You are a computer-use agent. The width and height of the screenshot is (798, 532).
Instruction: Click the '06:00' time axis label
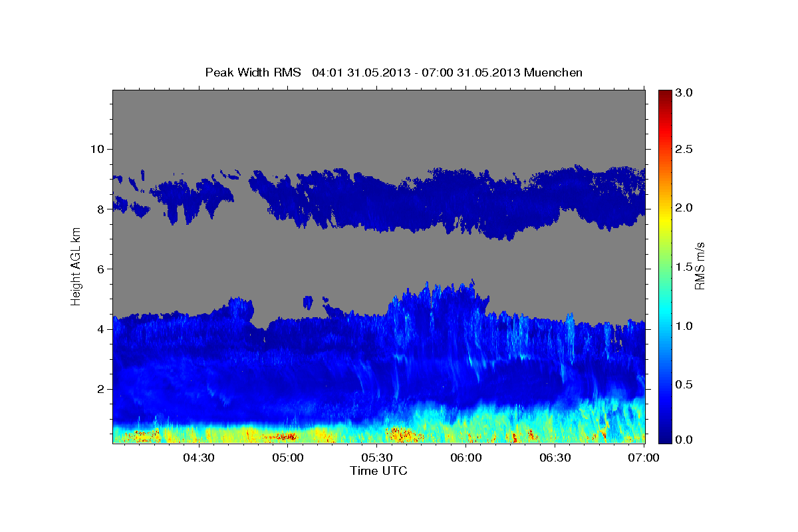tap(465, 458)
